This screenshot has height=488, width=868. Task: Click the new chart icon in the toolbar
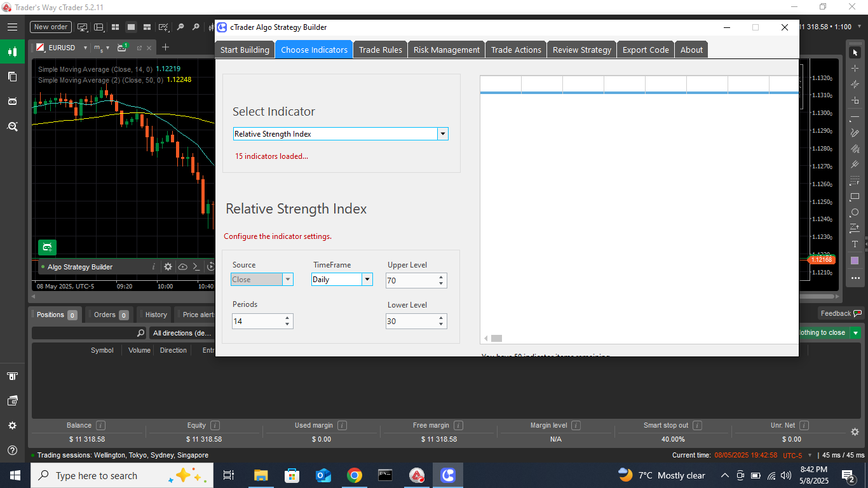[x=164, y=27]
